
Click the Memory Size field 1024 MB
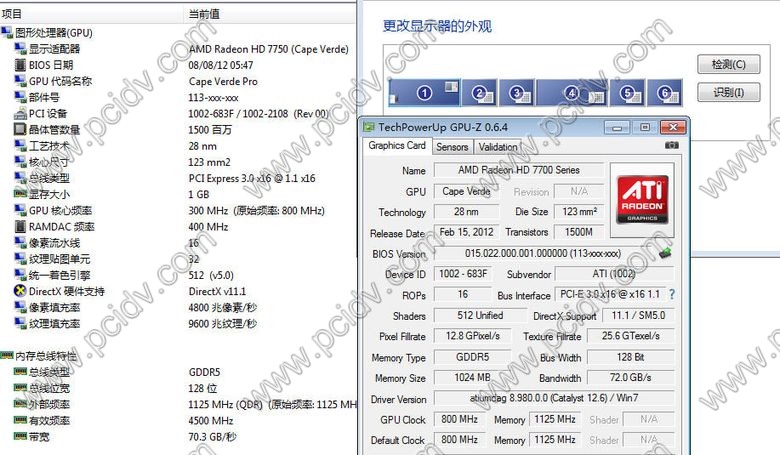(x=473, y=377)
